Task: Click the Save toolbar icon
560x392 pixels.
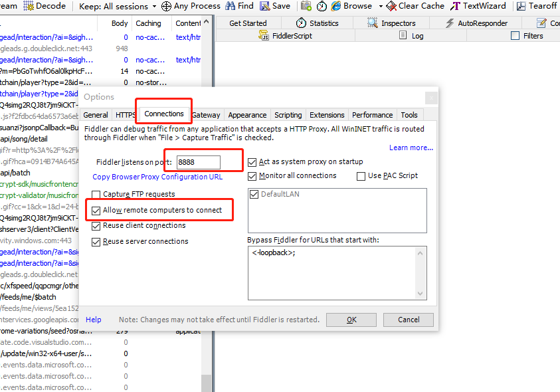Action: (264, 6)
